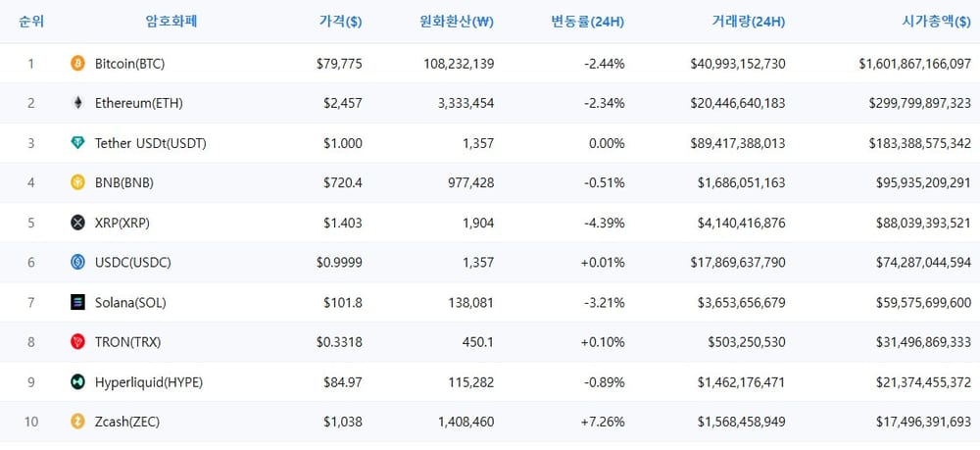The image size is (980, 450).
Task: Click the XRP coin icon
Action: pyautogui.click(x=77, y=223)
